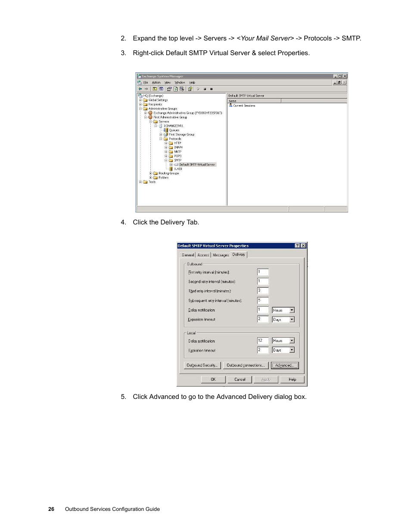Click the Exchange Administrative Group globe icon
Viewport: 411px width, 532px height.
(x=150, y=113)
